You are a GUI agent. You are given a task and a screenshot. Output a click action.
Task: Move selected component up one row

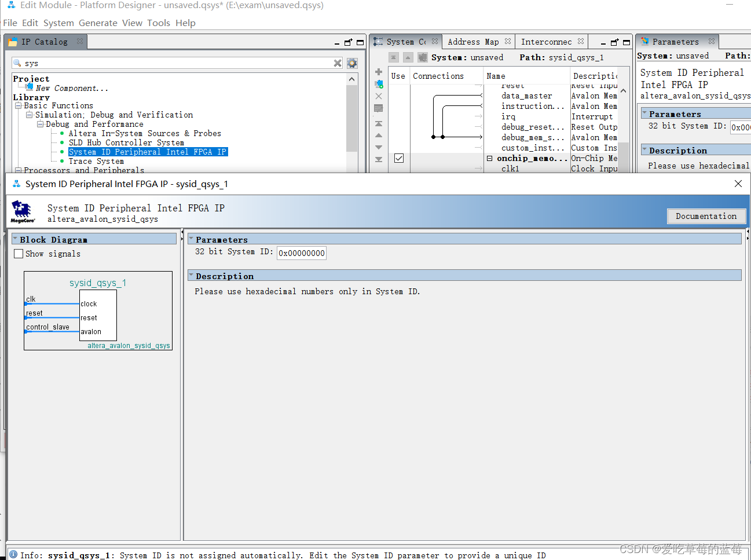click(379, 135)
